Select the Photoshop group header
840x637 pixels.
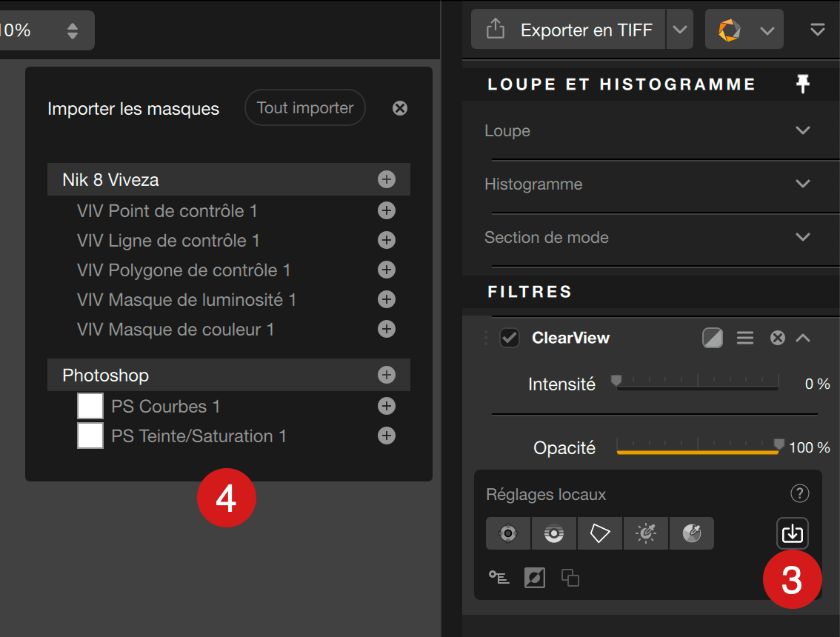pos(229,375)
